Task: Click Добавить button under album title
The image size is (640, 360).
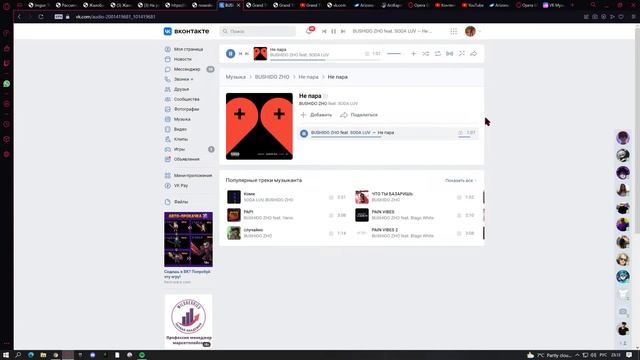Action: (x=316, y=115)
